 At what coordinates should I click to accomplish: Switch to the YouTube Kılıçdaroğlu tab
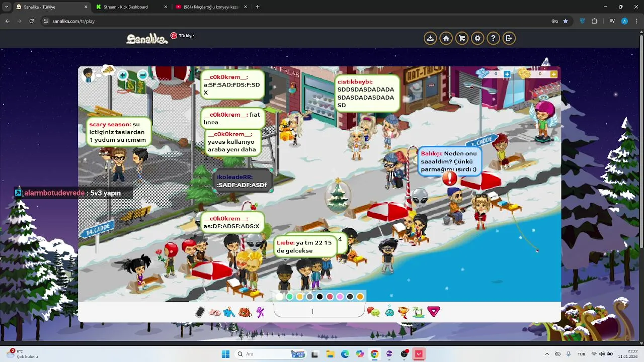click(x=210, y=7)
